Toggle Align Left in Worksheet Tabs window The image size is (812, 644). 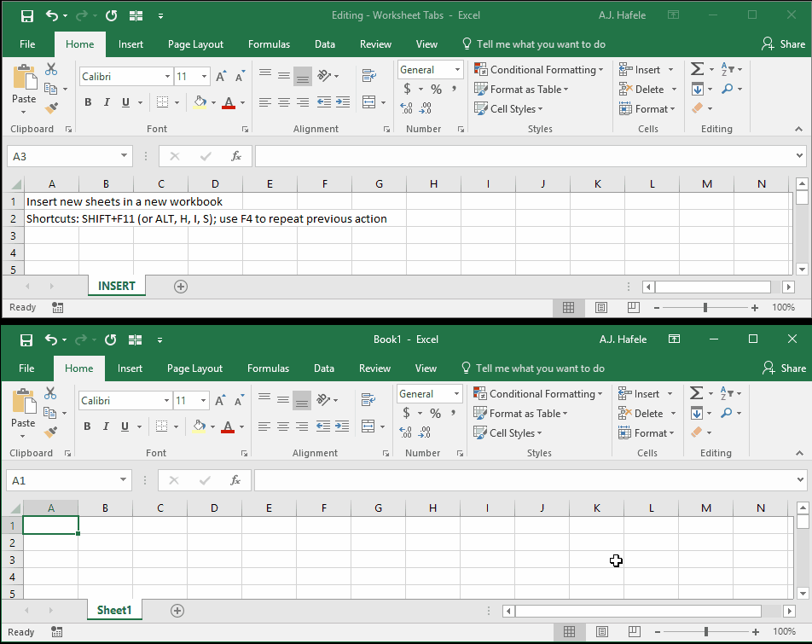[x=265, y=102]
